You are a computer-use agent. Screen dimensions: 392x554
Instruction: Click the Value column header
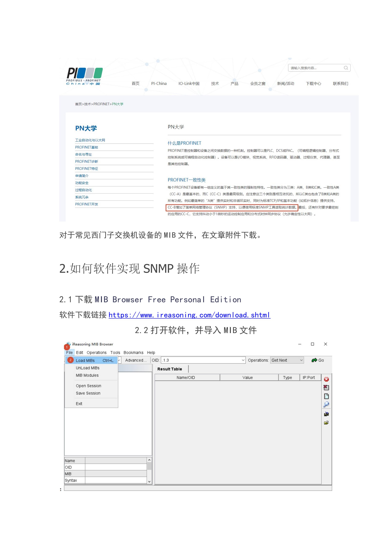[249, 377]
